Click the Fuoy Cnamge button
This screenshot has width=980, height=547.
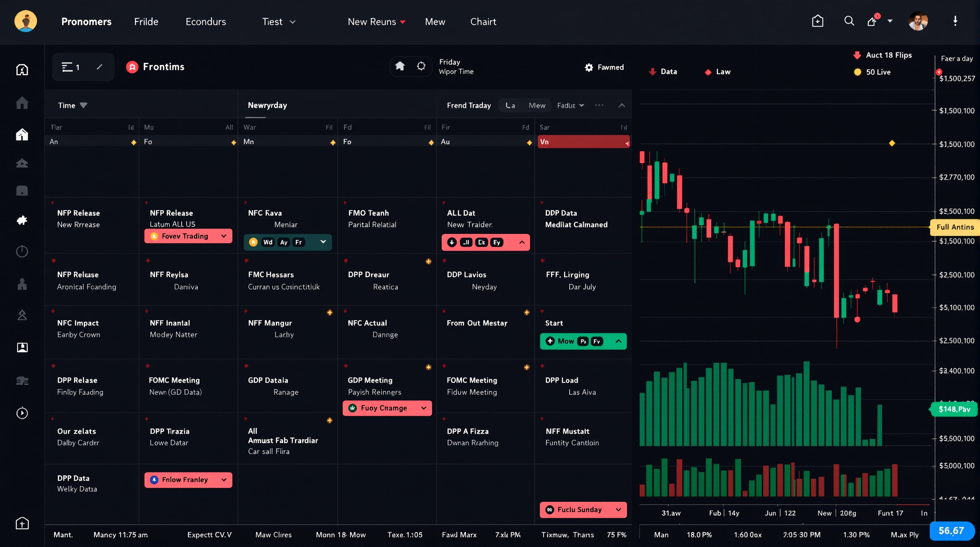pyautogui.click(x=387, y=408)
